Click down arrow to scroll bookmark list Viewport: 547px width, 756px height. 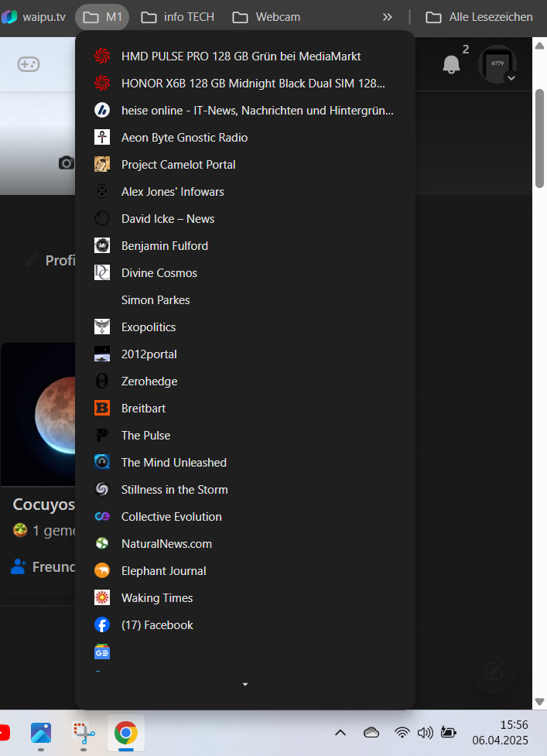coord(244,684)
